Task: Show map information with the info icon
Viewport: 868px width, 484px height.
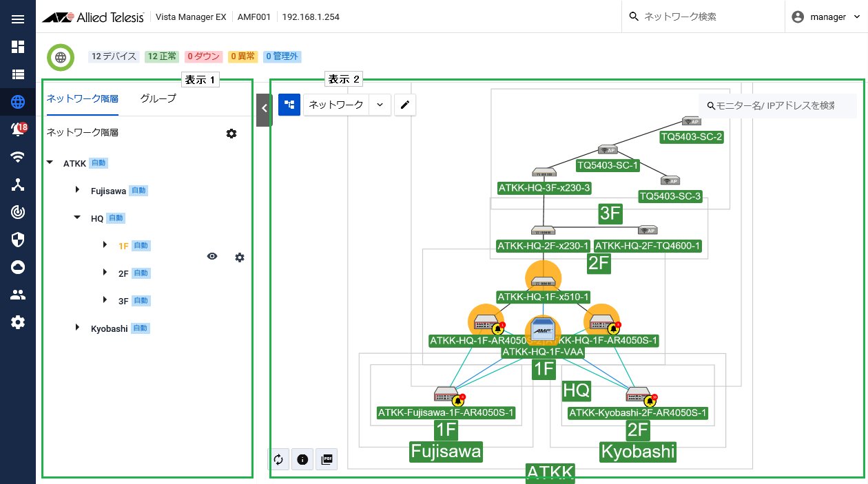Action: pos(302,459)
